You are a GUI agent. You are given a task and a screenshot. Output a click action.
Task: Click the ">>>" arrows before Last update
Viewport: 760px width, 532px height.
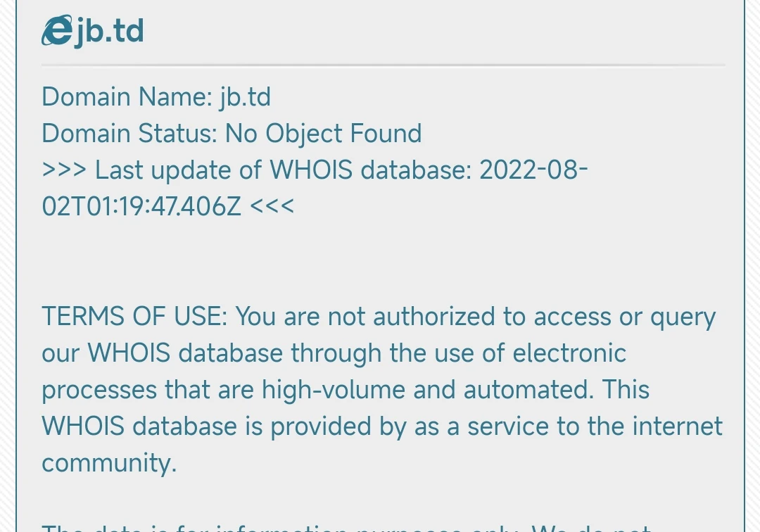(64, 170)
